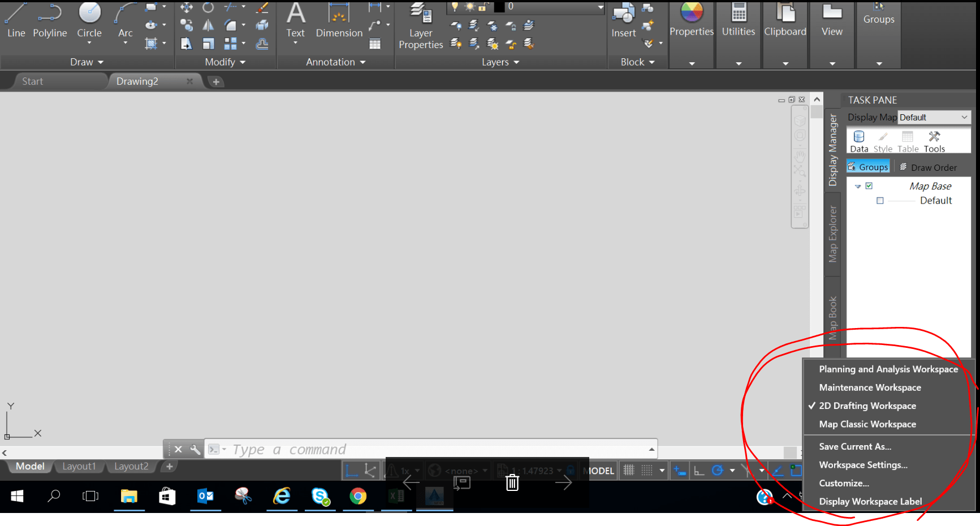Click Workspace Settings in the menu
Viewport: 980px width, 526px height.
click(863, 464)
